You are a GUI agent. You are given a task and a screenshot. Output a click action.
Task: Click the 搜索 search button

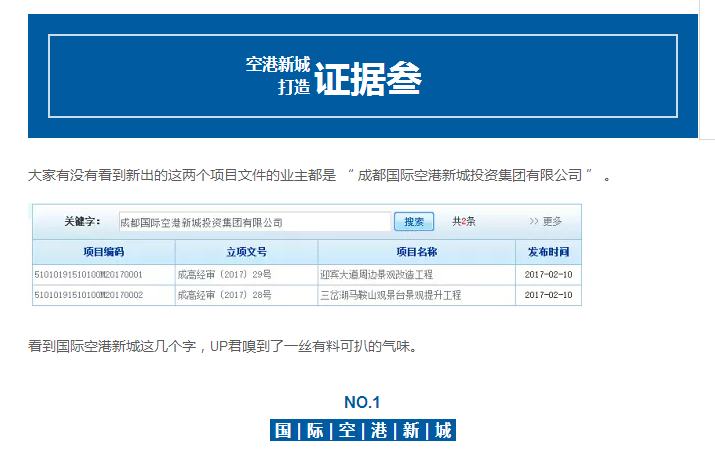414,222
